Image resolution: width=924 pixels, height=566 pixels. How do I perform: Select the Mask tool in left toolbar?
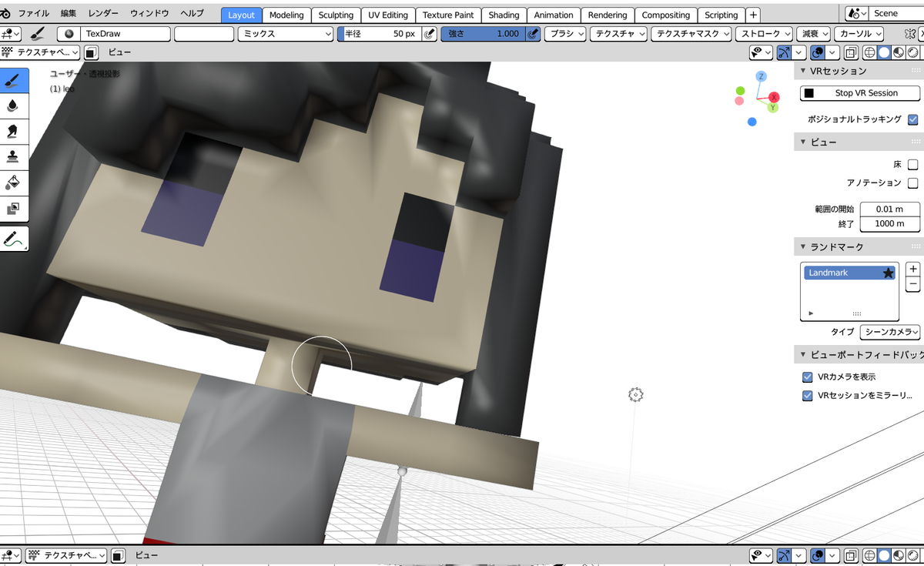13,209
